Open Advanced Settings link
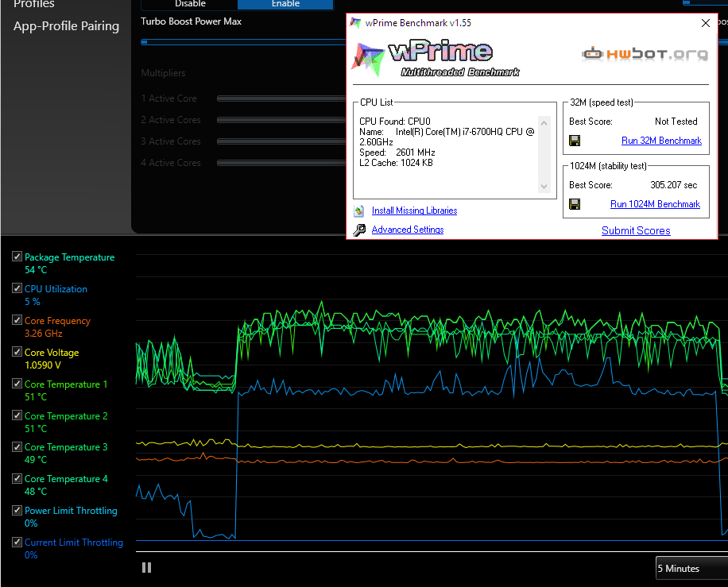728x587 pixels. [408, 230]
